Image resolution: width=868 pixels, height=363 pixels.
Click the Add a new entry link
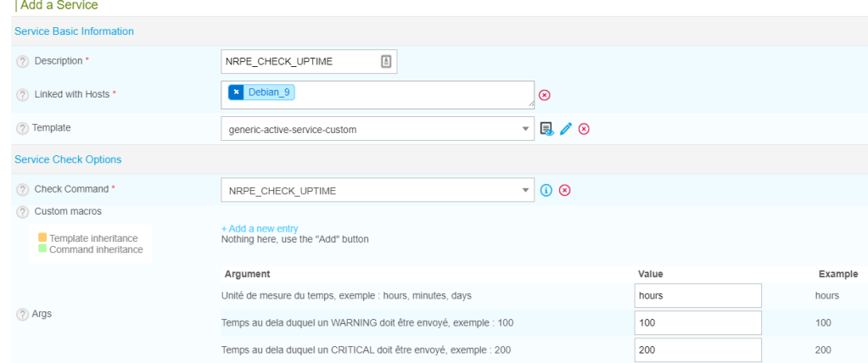pyautogui.click(x=259, y=228)
